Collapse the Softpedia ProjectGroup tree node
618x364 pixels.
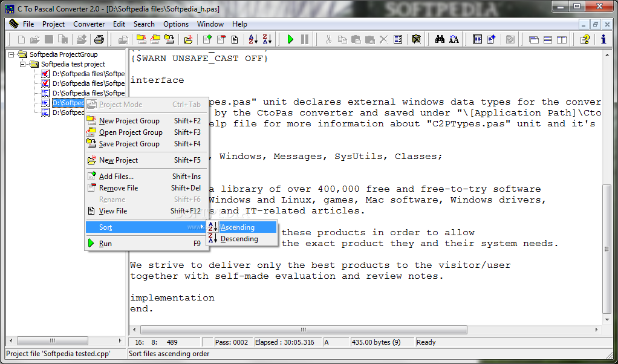11,54
